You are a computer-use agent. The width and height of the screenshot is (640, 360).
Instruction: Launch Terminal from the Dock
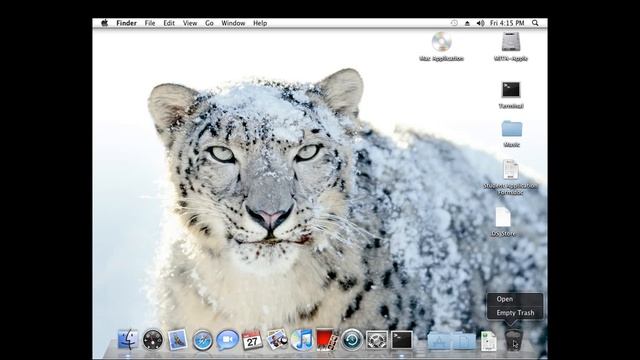(402, 340)
